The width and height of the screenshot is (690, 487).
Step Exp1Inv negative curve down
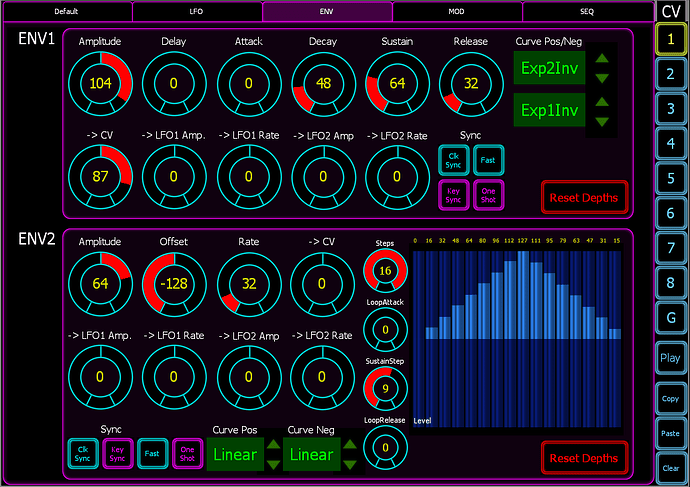coord(602,121)
